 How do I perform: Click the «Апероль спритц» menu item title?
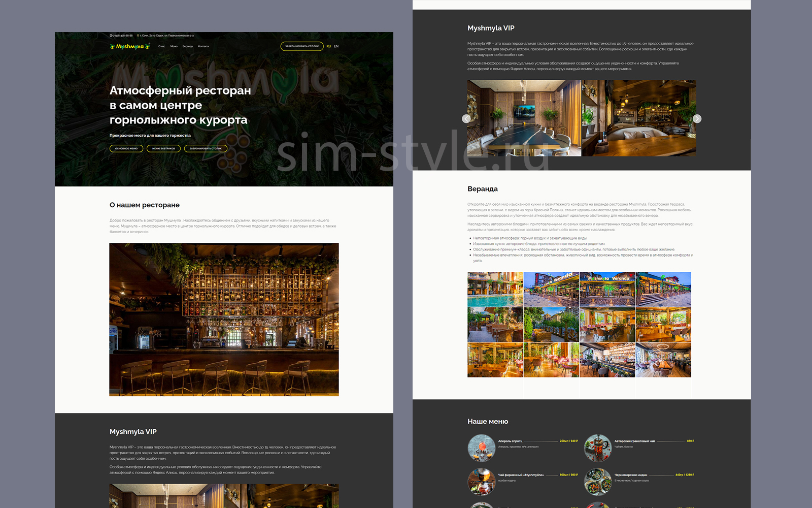coord(510,441)
